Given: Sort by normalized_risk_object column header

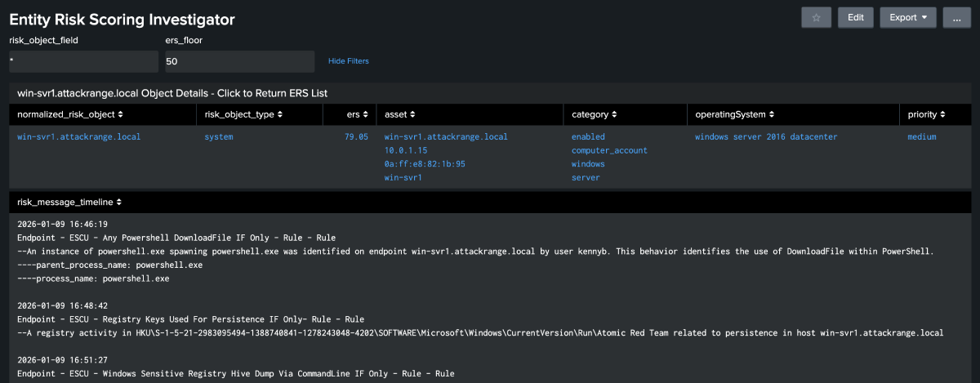Looking at the screenshot, I should click(x=70, y=114).
